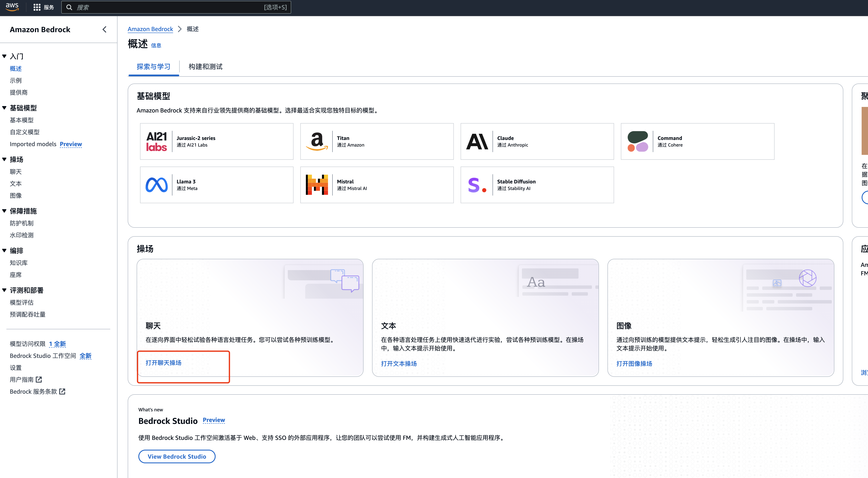
Task: Click Preview badge beside Imported models
Action: tap(71, 144)
